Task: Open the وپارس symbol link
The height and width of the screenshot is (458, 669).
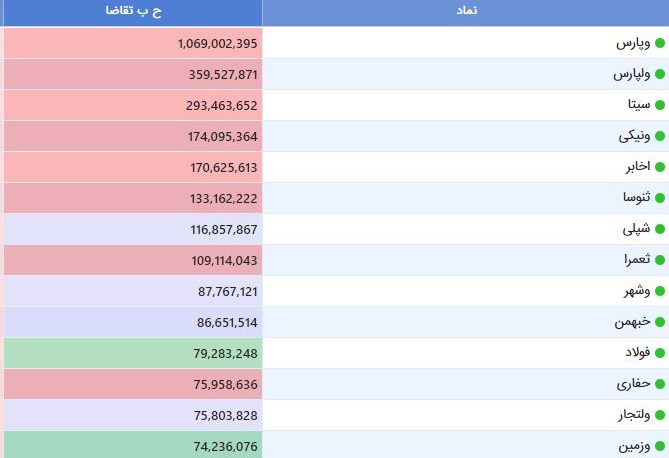Action: click(x=633, y=43)
